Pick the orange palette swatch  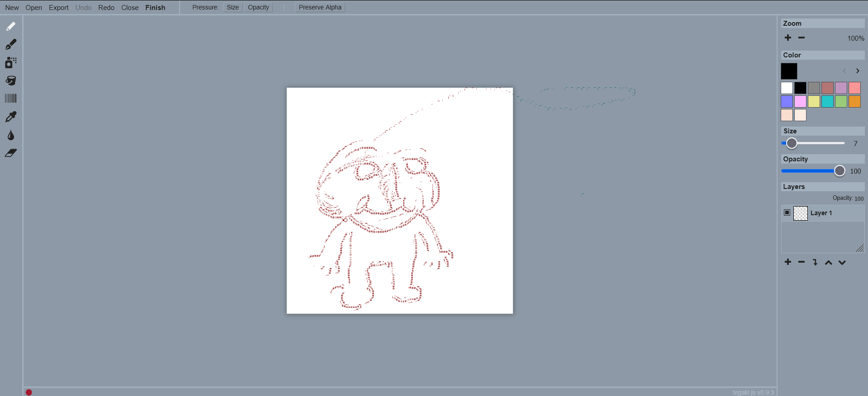pyautogui.click(x=855, y=101)
